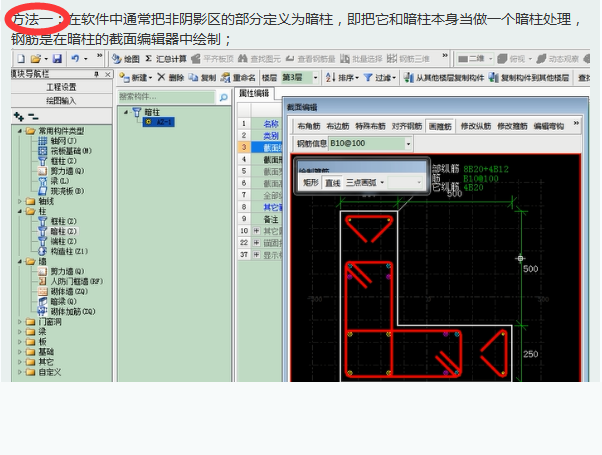602x455 pixels.
Task: Click the Save disk icon
Action: click(57, 59)
